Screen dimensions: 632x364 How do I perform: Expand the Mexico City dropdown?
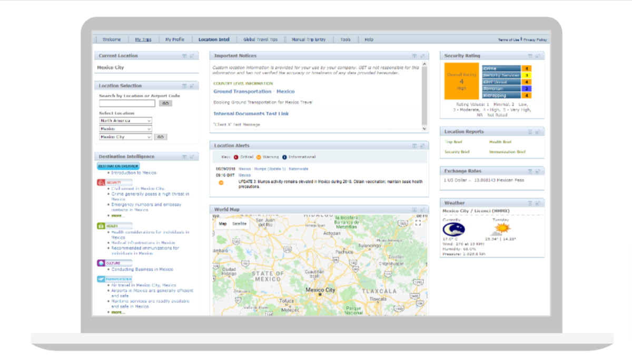tap(125, 137)
